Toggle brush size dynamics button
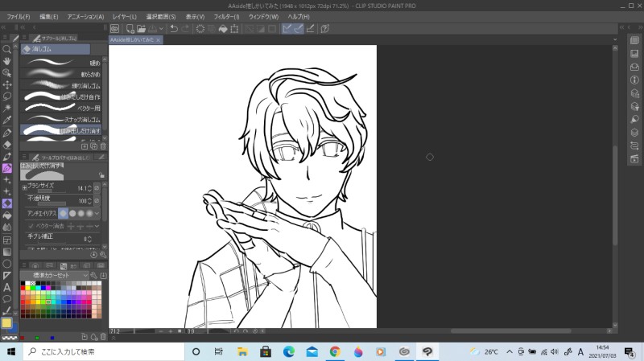The image size is (644, 361). coord(97,188)
